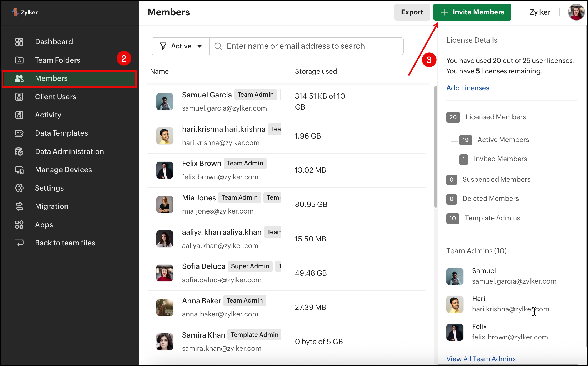Click the Zylker organization name in header

pyautogui.click(x=540, y=12)
